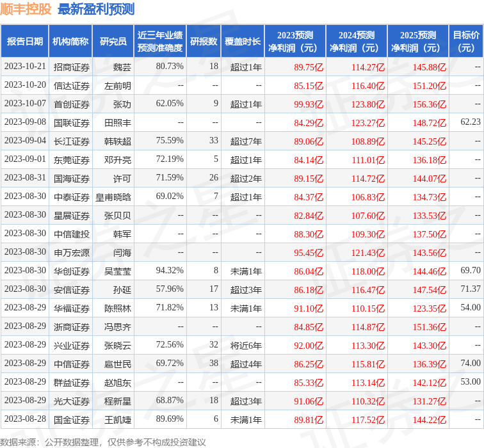Select the 信达证券 institution cell
The height and width of the screenshot is (448, 484).
pyautogui.click(x=72, y=86)
